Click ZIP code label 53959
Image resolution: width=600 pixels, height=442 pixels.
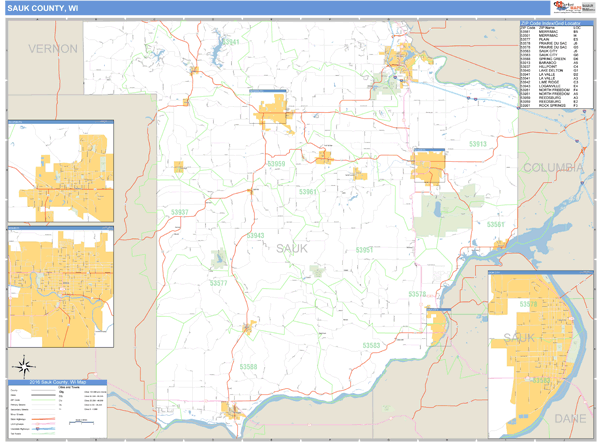click(276, 164)
